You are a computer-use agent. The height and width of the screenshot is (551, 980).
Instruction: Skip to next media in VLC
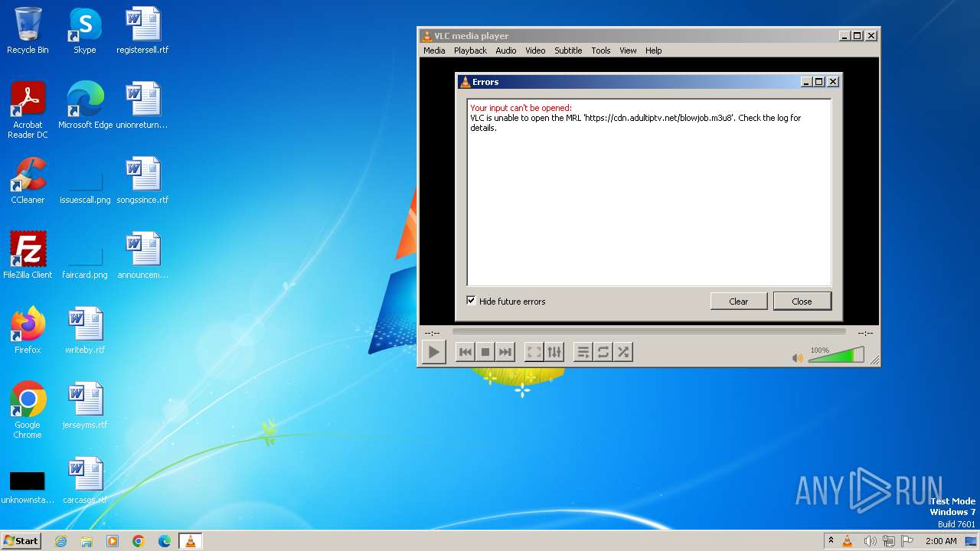pos(505,352)
